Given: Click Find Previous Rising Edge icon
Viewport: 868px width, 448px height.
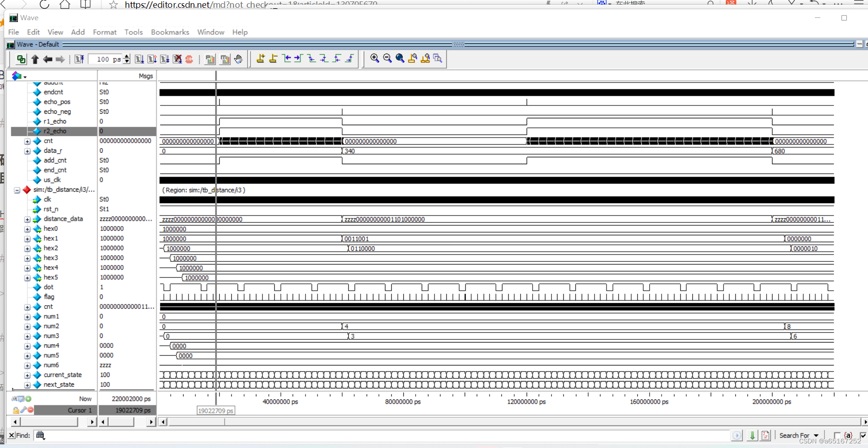Looking at the screenshot, I should click(337, 58).
